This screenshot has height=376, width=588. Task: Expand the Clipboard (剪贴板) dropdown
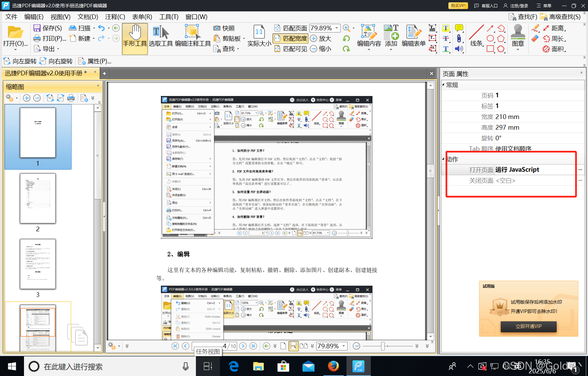click(x=244, y=39)
